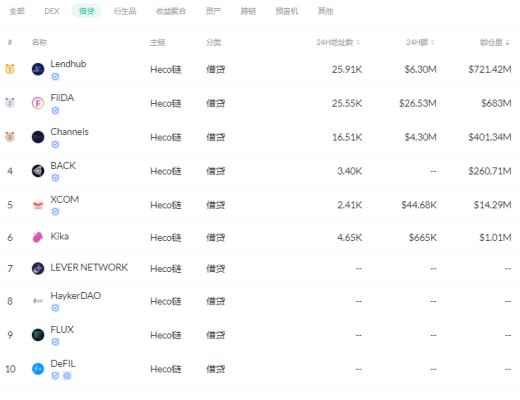Open the Kika name link
520x400 pixels.
(x=60, y=236)
